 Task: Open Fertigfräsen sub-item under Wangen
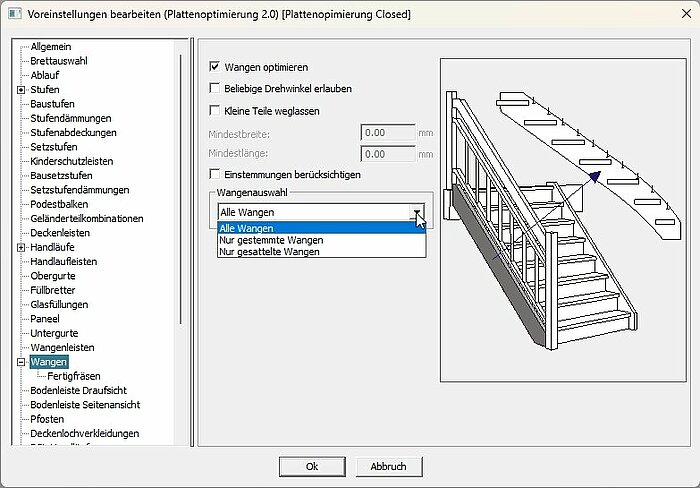pos(74,376)
